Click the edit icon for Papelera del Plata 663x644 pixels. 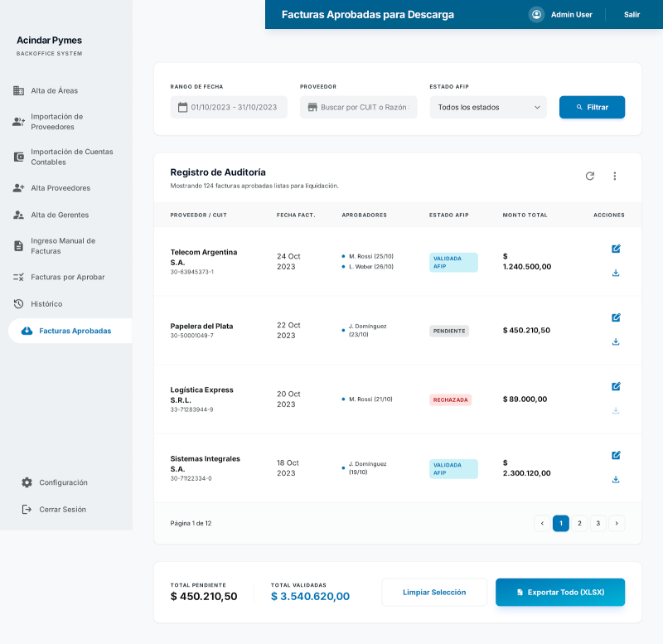(x=616, y=317)
